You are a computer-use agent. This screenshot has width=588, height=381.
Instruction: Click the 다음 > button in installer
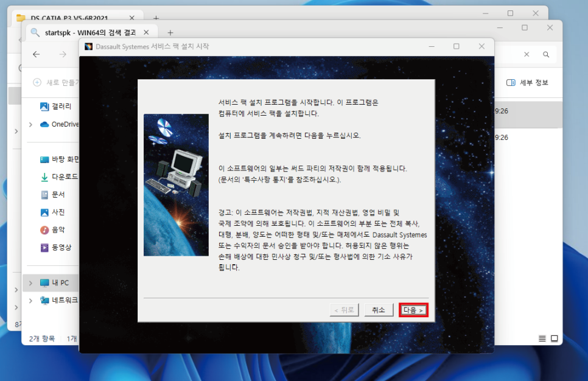[x=413, y=310]
